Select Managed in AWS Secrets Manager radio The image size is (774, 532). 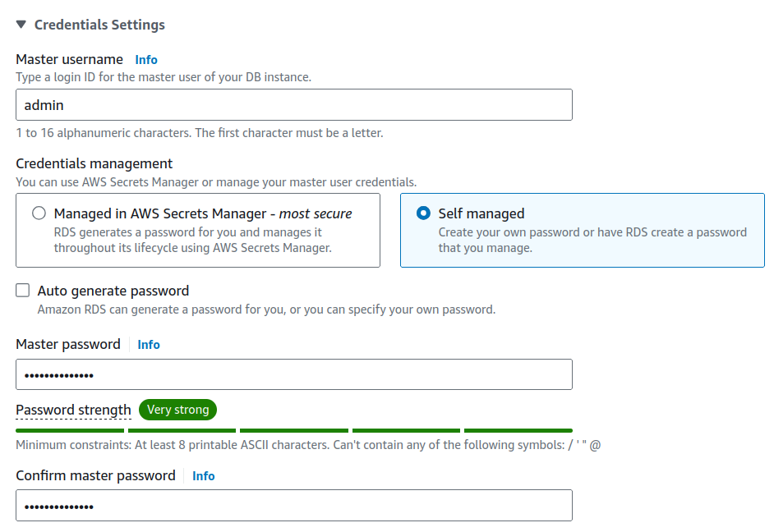pos(39,213)
